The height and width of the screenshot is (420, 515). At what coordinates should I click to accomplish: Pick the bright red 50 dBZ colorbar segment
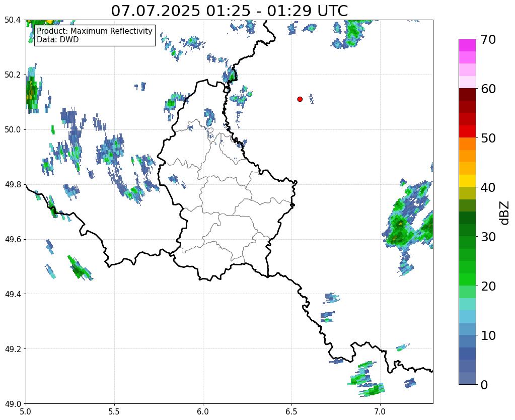(x=467, y=131)
